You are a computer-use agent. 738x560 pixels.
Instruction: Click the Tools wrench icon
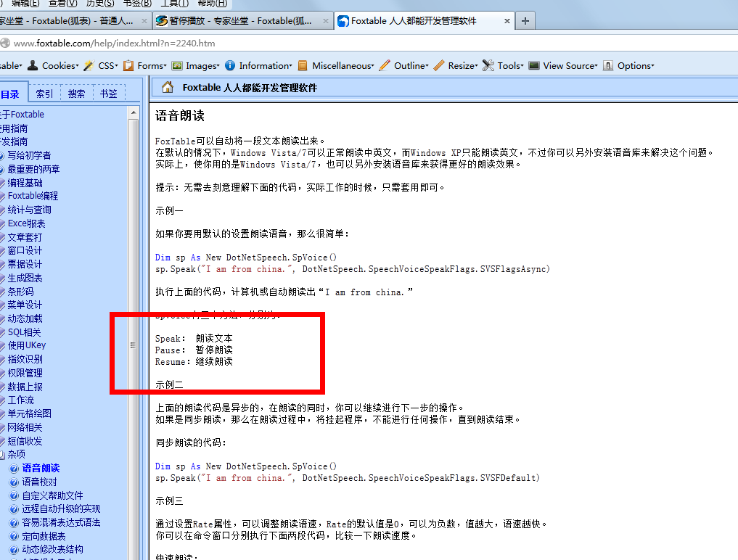[488, 65]
